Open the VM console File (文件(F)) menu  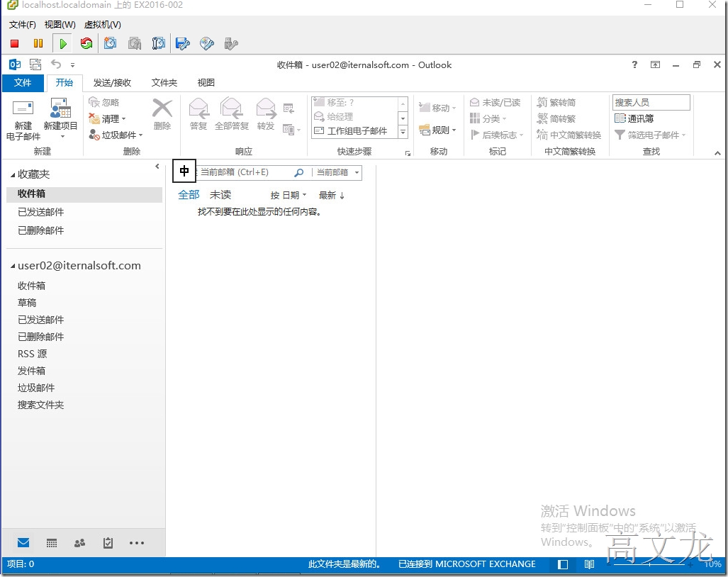click(22, 25)
